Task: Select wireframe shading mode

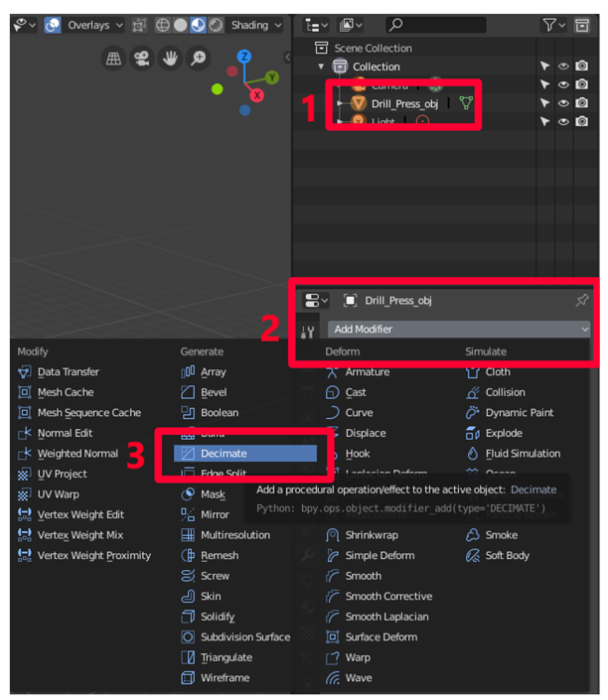Action: click(163, 26)
